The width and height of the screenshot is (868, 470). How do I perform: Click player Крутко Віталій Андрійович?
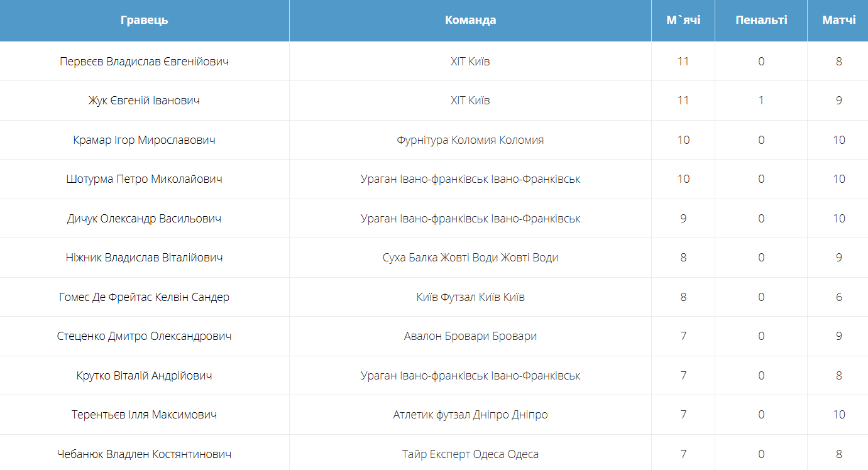pyautogui.click(x=144, y=376)
